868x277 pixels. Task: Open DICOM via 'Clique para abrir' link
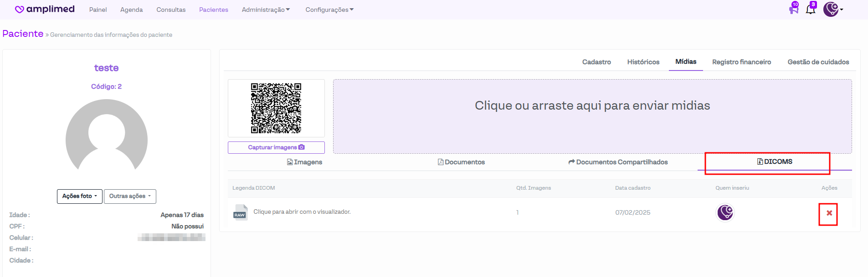[x=302, y=212]
